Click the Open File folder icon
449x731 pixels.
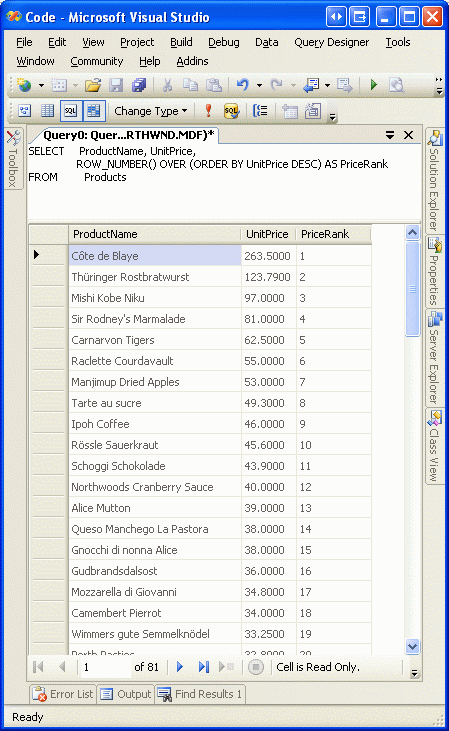[x=93, y=85]
